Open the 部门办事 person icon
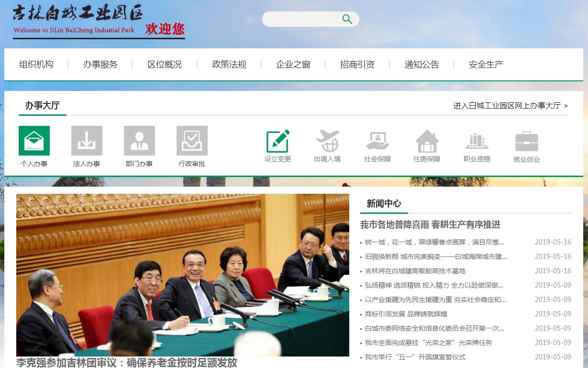Image resolution: width=588 pixels, height=368 pixels. pos(139,141)
